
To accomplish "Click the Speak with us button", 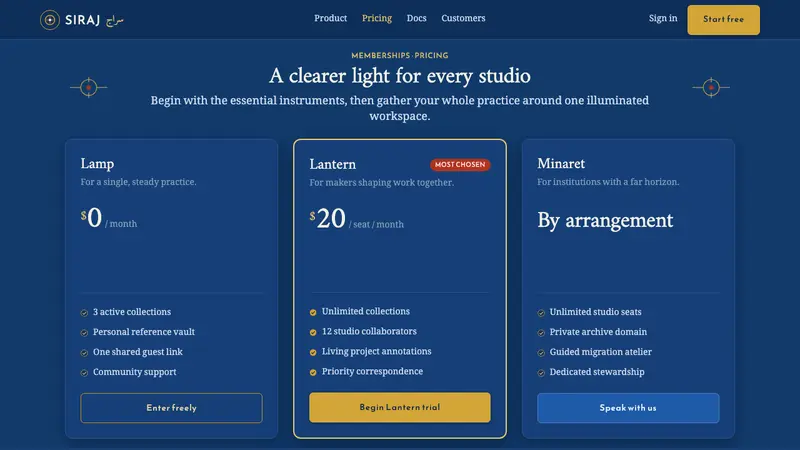I will coord(628,408).
